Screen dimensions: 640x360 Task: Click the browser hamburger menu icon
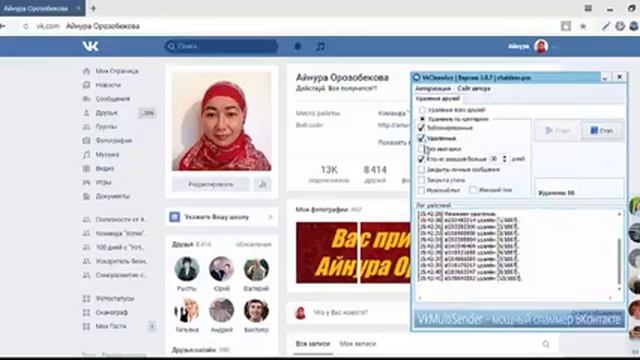tap(588, 8)
